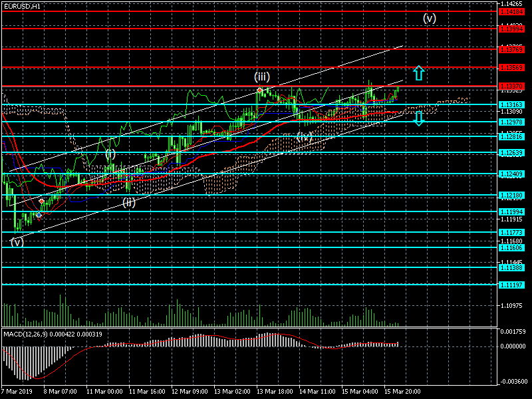Select the top-right (v) wave label
The image size is (532, 399).
(x=430, y=18)
